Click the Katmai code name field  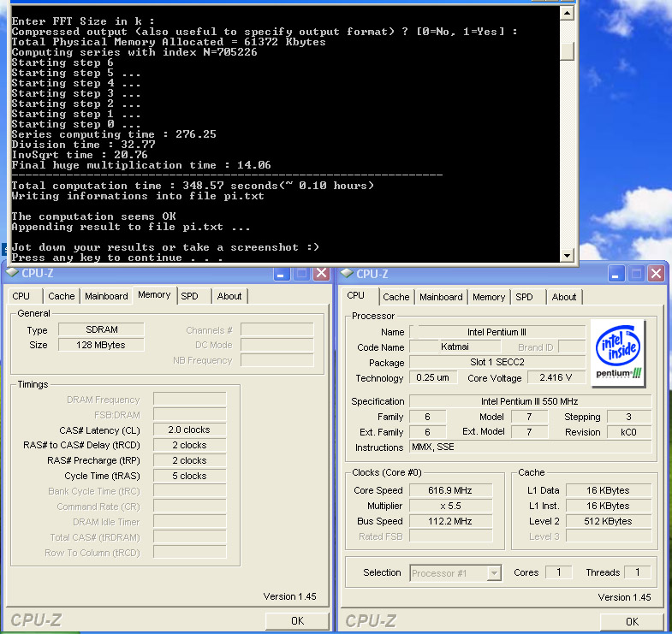pos(455,347)
